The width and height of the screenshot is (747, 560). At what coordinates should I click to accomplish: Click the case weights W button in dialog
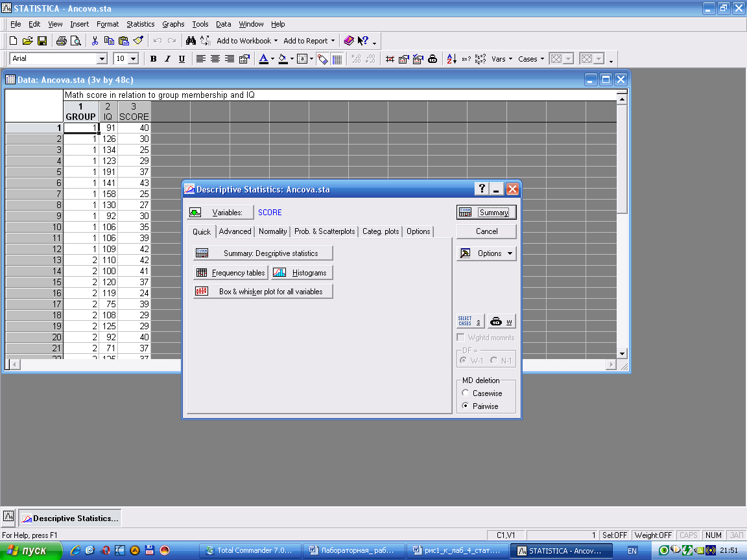point(501,321)
